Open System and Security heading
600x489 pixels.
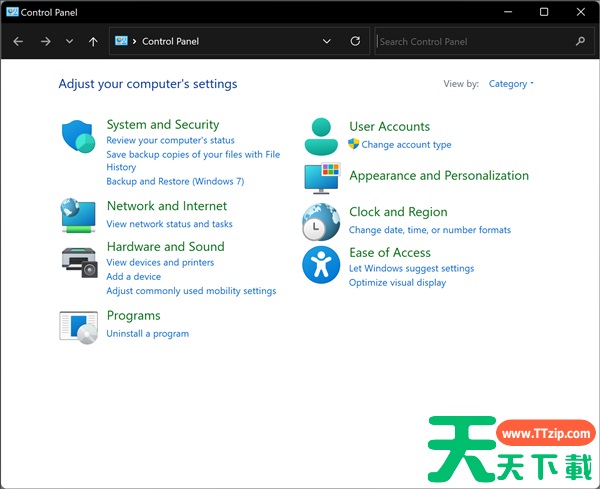coord(163,124)
